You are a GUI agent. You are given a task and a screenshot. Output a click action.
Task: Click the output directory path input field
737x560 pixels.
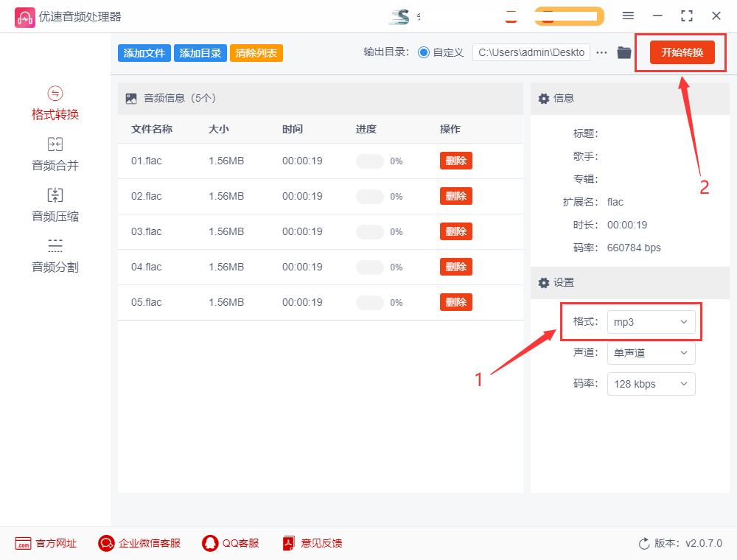(531, 52)
